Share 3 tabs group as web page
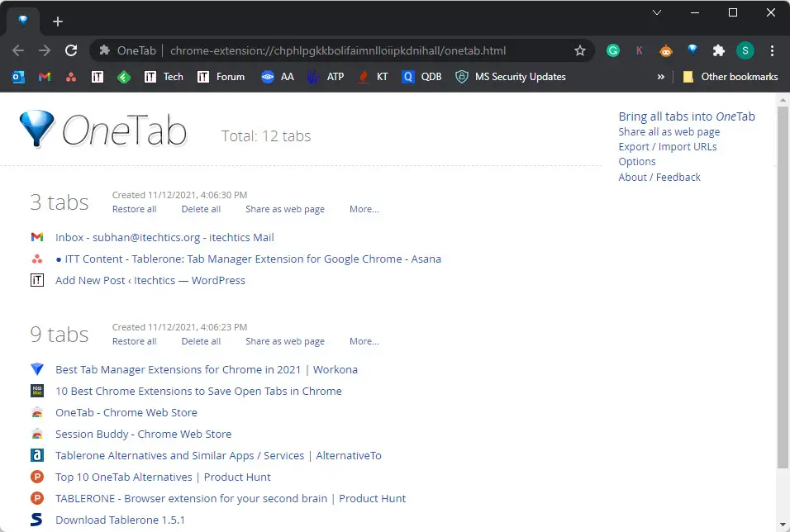The height and width of the screenshot is (532, 790). click(x=285, y=209)
